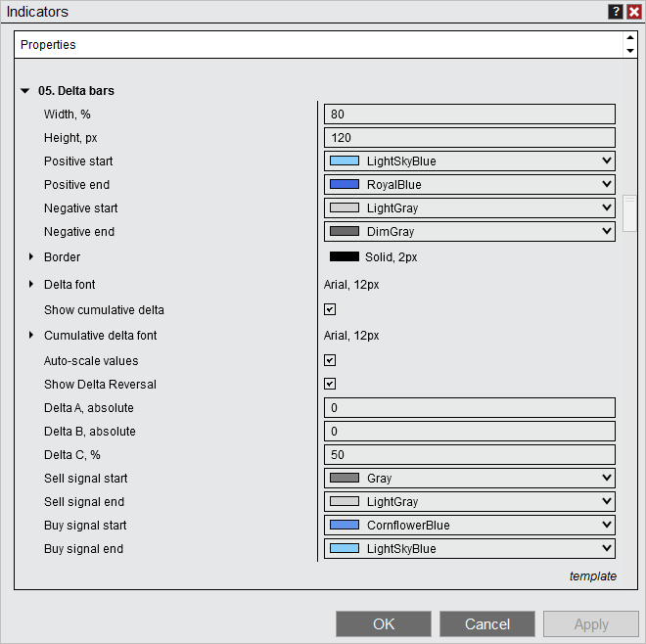This screenshot has width=646, height=644.
Task: Expand the Border property
Action: pos(31,257)
